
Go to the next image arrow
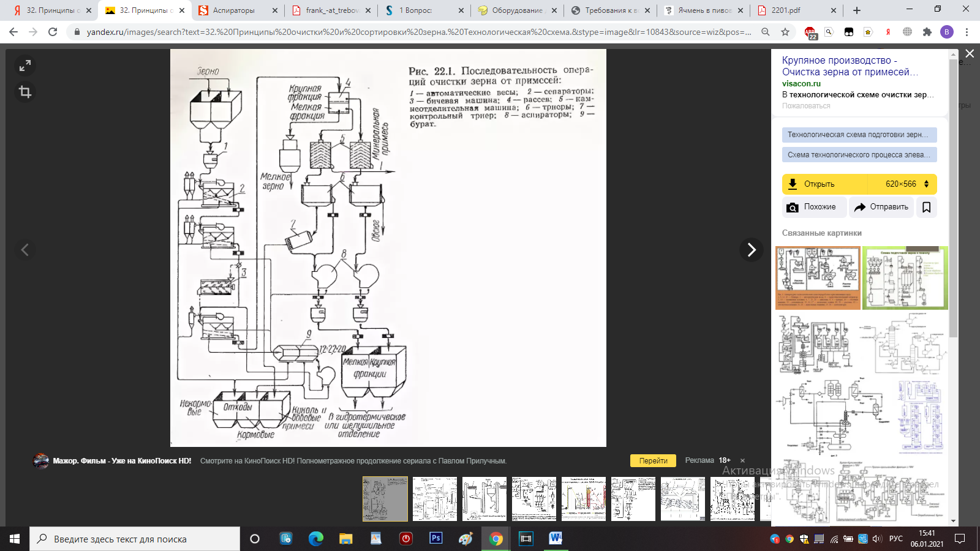click(752, 250)
